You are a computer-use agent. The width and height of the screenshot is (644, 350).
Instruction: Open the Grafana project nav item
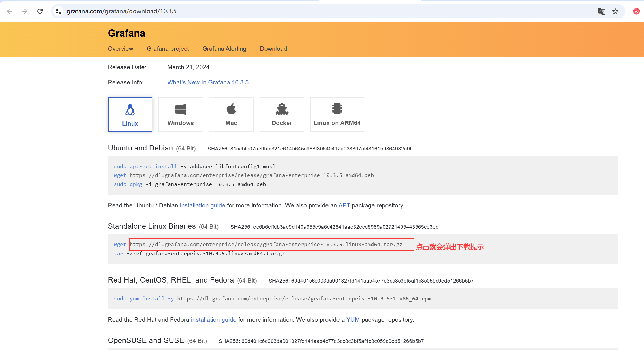coord(168,49)
